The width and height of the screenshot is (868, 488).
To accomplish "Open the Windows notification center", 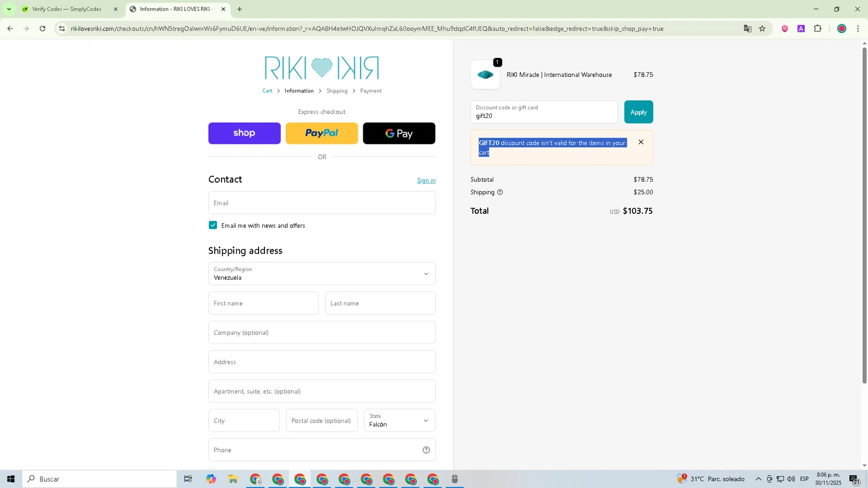I will 854,479.
